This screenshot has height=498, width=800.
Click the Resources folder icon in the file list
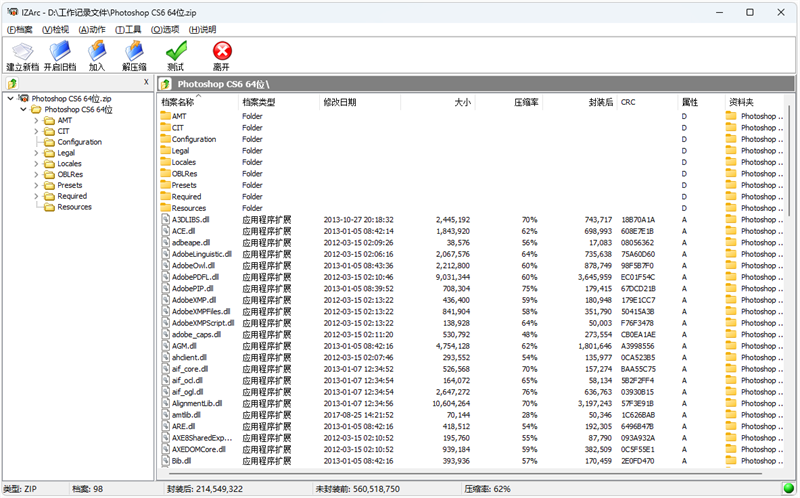tap(165, 208)
